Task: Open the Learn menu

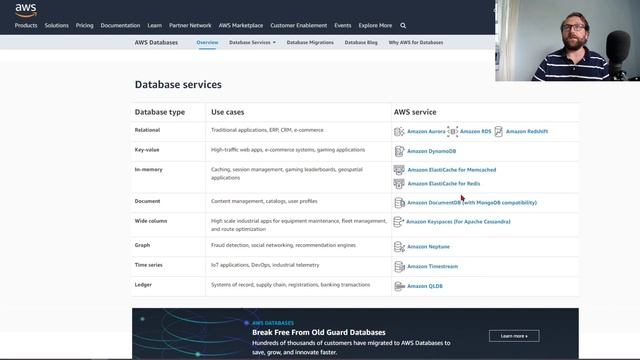Action: pos(154,25)
